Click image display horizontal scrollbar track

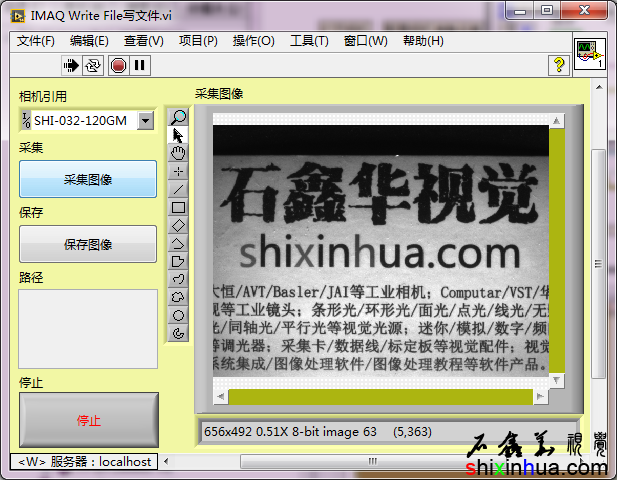(x=381, y=397)
